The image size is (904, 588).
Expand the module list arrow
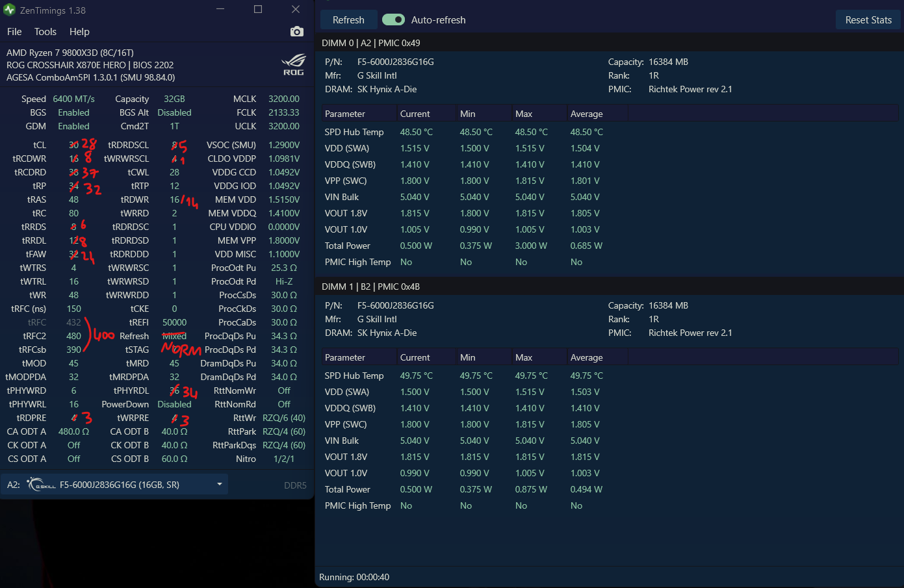tap(220, 484)
